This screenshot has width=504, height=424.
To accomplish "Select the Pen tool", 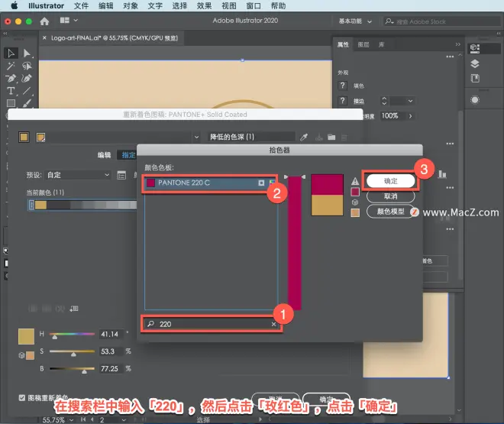I will tap(11, 79).
